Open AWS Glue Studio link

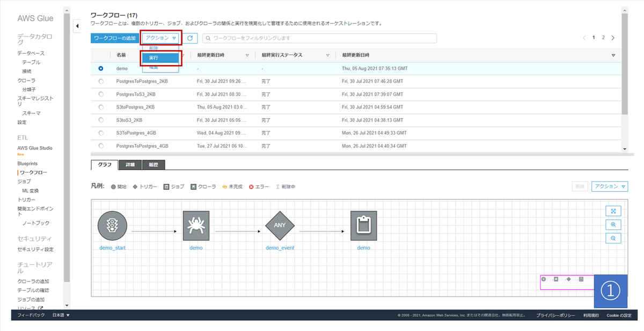(x=35, y=148)
